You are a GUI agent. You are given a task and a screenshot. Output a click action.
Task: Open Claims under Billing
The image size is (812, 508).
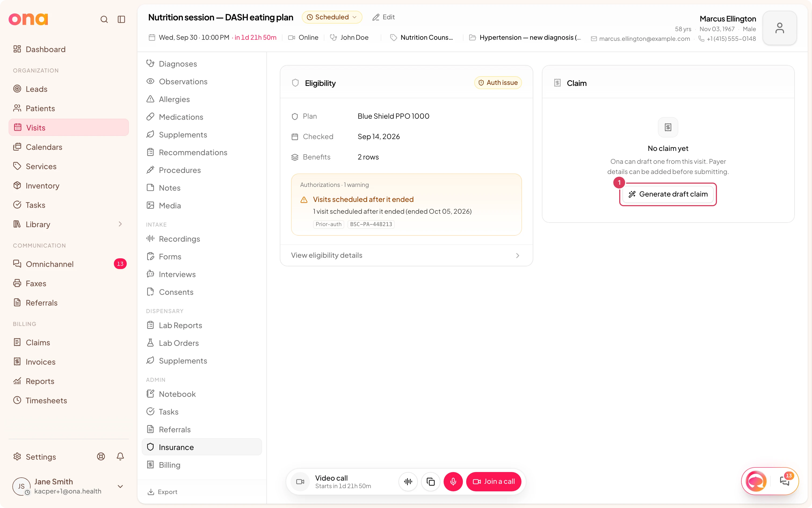coord(68,342)
